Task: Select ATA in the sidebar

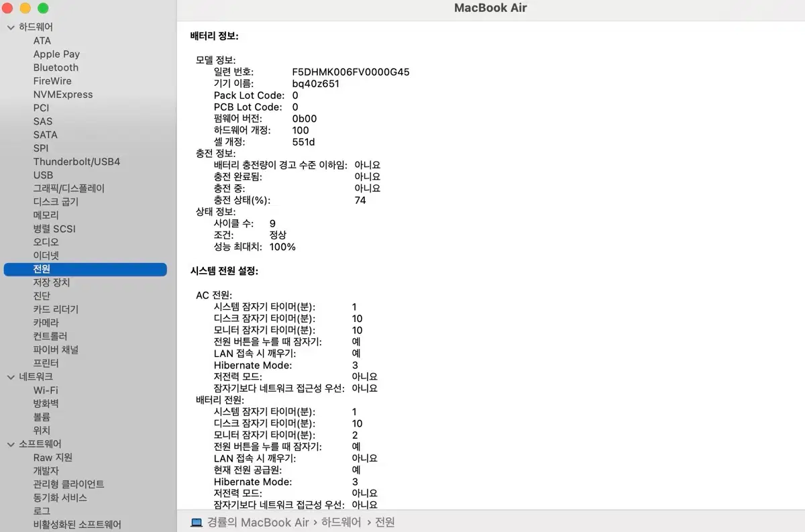Action: pyautogui.click(x=42, y=41)
